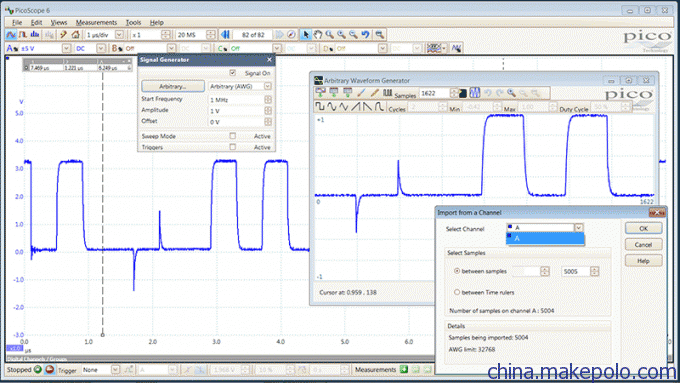Enable Sweep Mode Active checkbox

233,136
